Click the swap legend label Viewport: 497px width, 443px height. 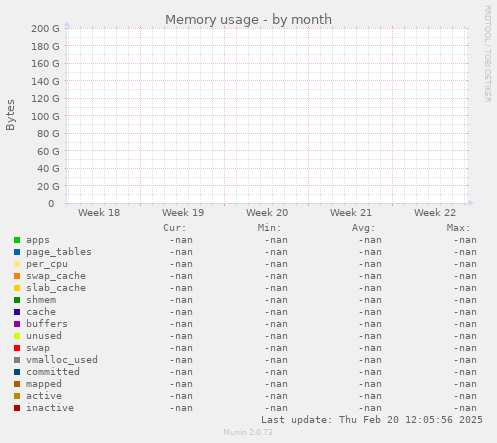click(x=38, y=348)
